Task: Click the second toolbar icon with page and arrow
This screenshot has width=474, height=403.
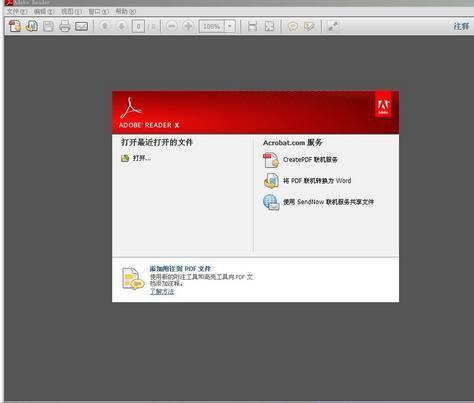Action: [x=32, y=26]
